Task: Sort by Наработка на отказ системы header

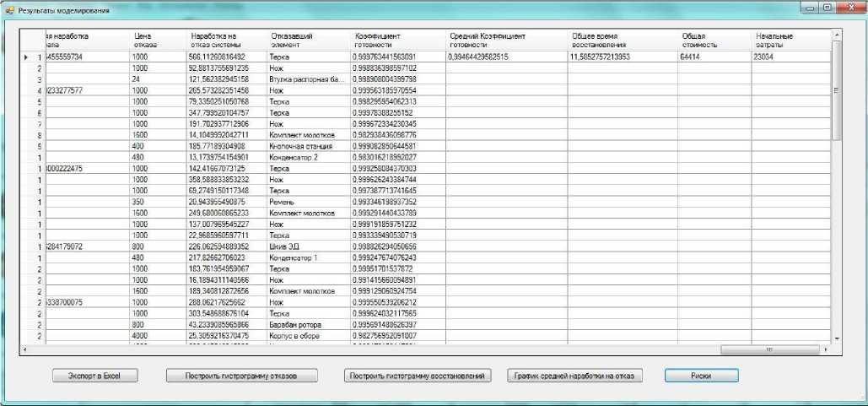Action: pos(226,41)
